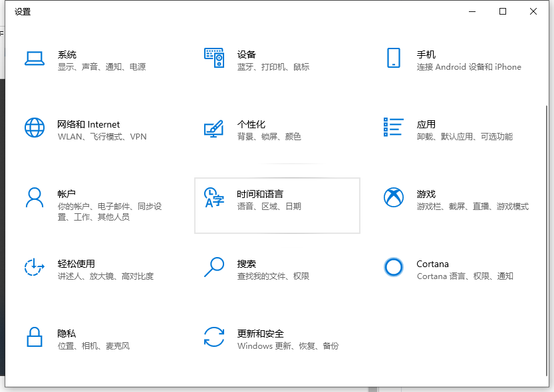Click the 时间和语言 A字 icon
The width and height of the screenshot is (554, 392).
click(214, 198)
